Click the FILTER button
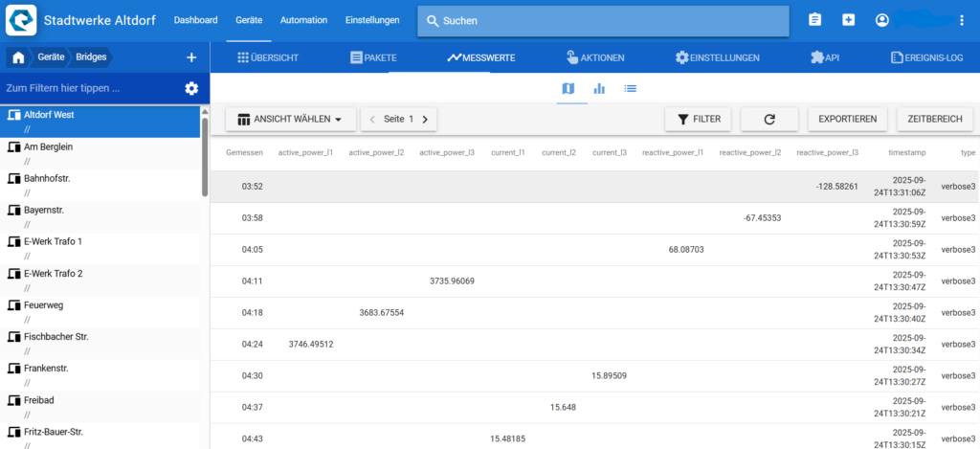Image resolution: width=980 pixels, height=449 pixels. tap(698, 119)
